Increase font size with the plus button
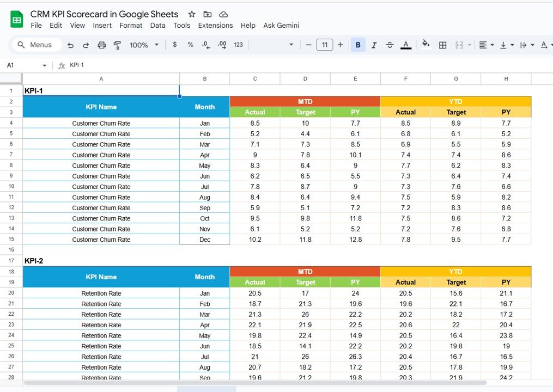This screenshot has width=553, height=392. click(341, 45)
